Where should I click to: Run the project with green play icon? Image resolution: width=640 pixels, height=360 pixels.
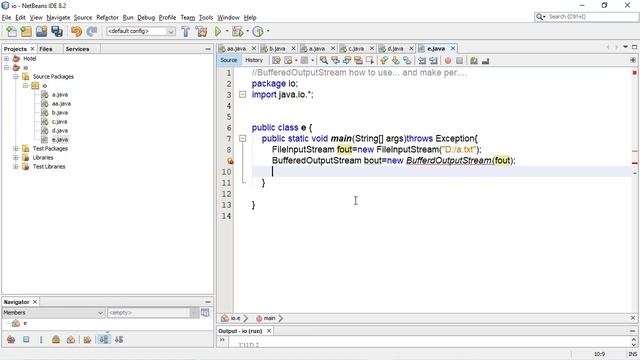point(218,31)
